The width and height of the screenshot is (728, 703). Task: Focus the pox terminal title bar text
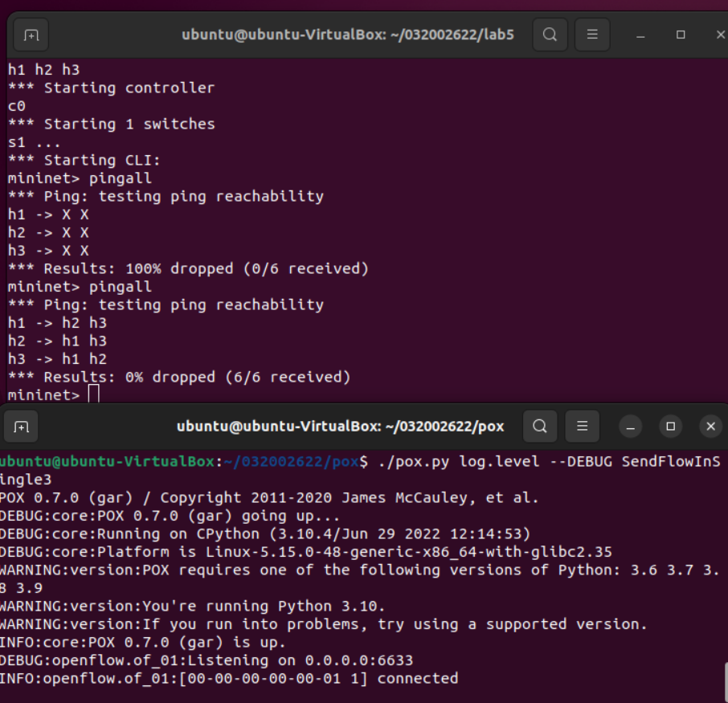(341, 427)
